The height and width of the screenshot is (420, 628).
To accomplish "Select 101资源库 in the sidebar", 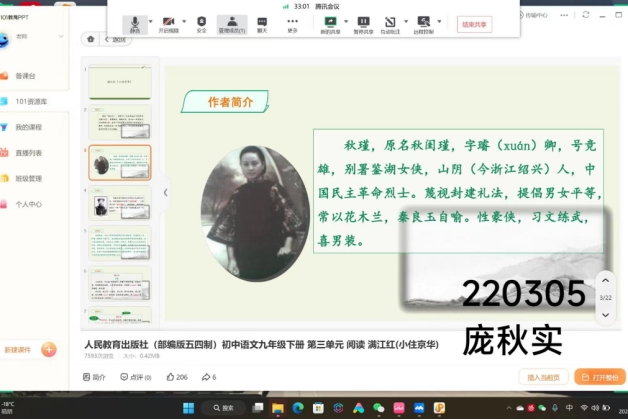I will pos(30,101).
